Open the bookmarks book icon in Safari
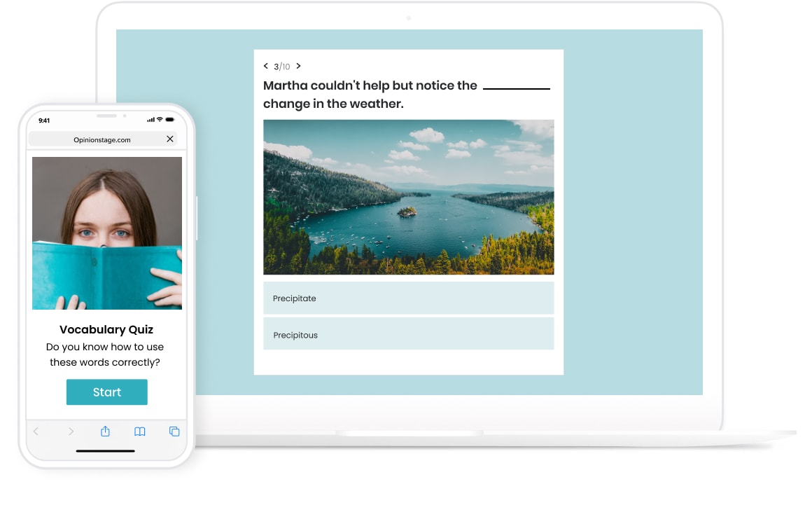 140,432
